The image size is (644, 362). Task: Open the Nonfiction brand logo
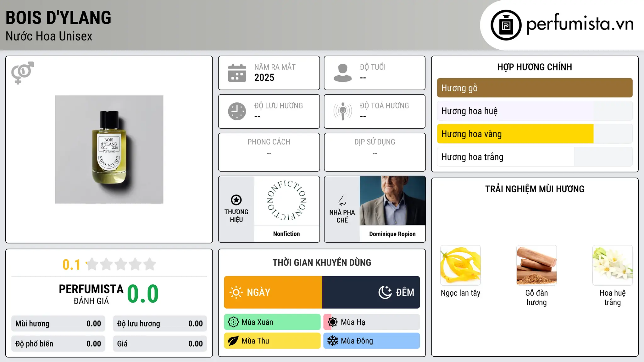coord(286,200)
